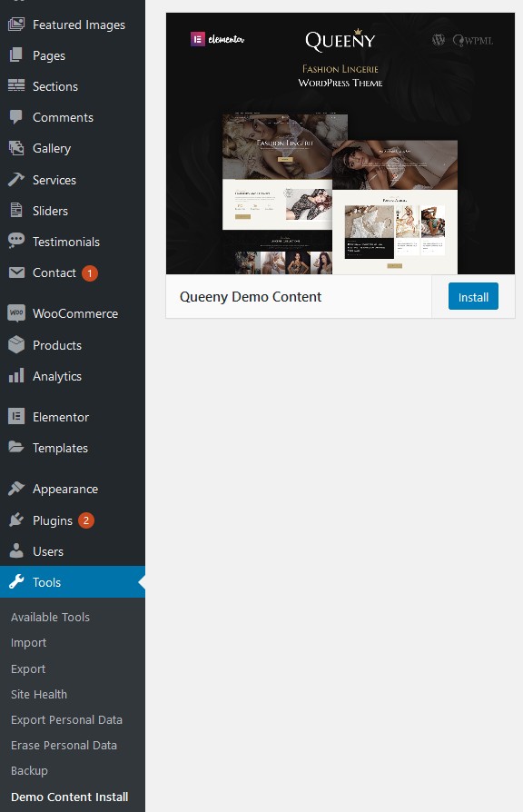This screenshot has width=523, height=812.
Task: Click the Featured Images sidebar icon
Action: coord(16,25)
